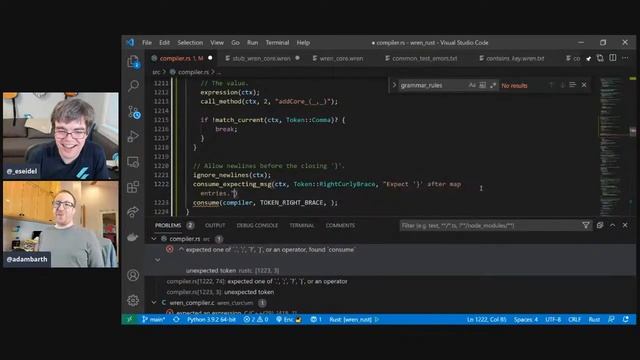Screen dimensions: 640x360
Task: Click the chevron below the error icon in Problems
Action: point(158,260)
